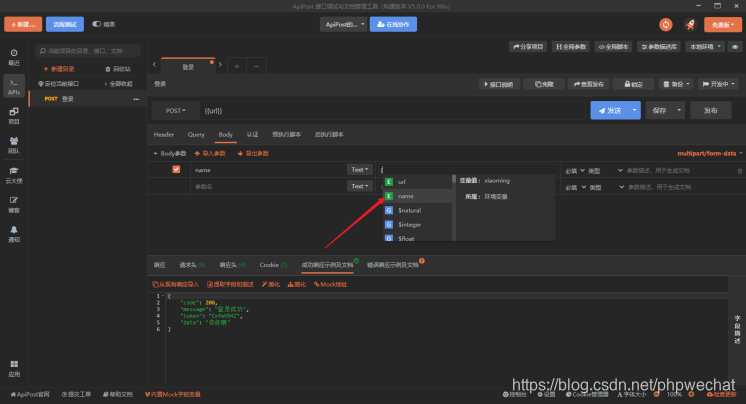
Task: Open the 保存 save arrow dropdown
Action: click(x=679, y=110)
